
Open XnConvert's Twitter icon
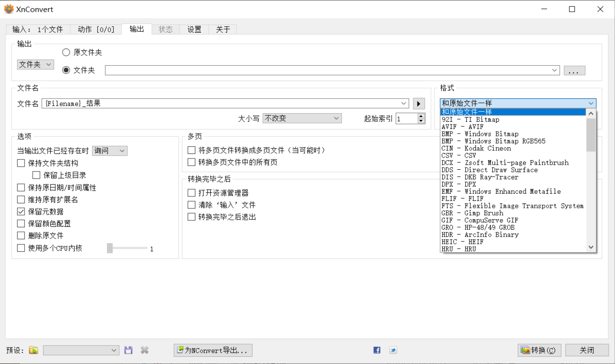[x=393, y=350]
